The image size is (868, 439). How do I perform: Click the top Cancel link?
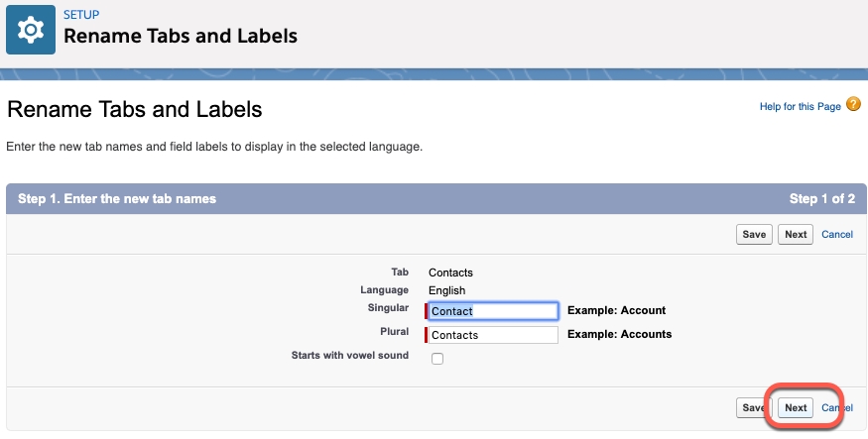[837, 234]
